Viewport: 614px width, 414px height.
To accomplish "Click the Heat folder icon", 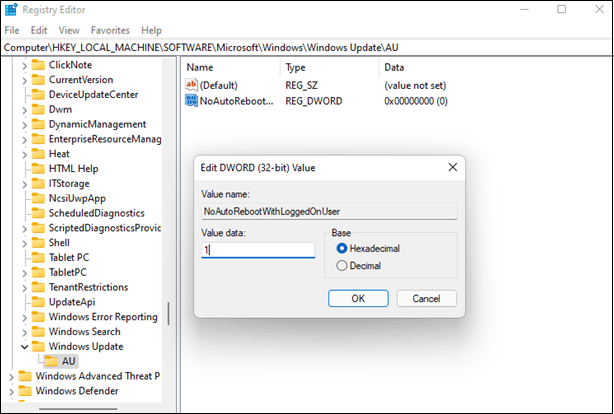I will (x=38, y=153).
